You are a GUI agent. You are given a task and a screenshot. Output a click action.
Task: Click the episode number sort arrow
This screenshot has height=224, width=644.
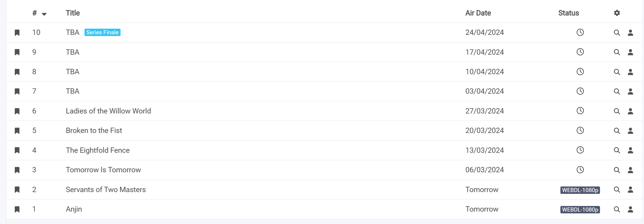coord(44,14)
